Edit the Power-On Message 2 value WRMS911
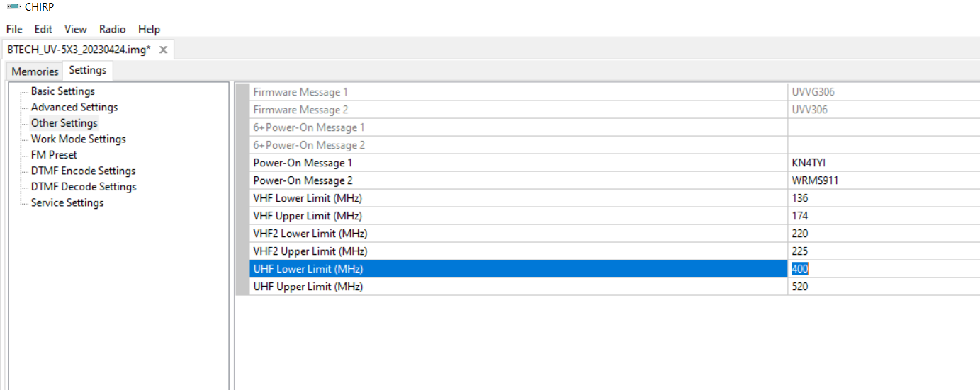 (884, 180)
